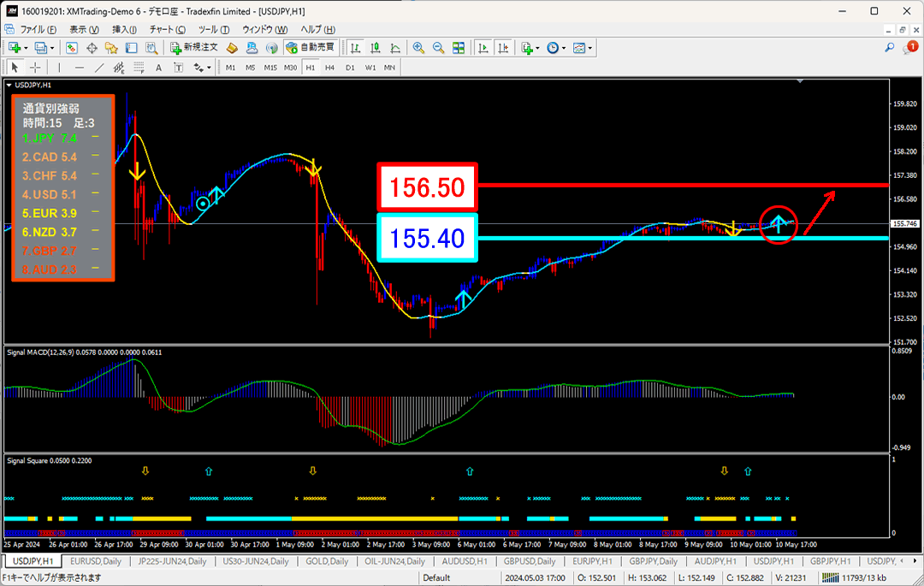Switch to GBPJPY,Daily chart tab
Screen dimensions: 924x586
pyautogui.click(x=654, y=561)
